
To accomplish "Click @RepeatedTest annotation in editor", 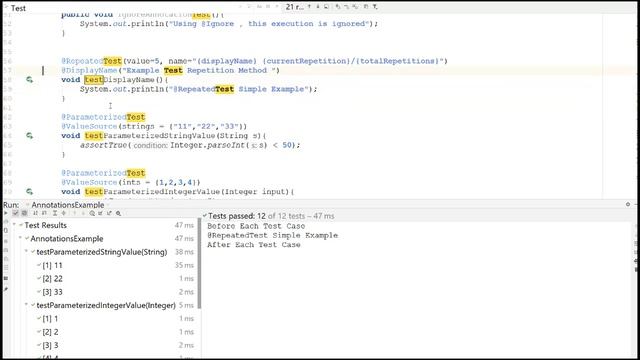I will point(91,61).
